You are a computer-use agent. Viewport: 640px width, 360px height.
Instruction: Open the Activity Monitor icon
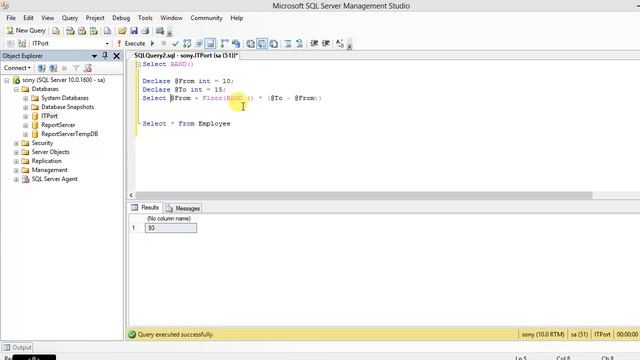[x=160, y=31]
